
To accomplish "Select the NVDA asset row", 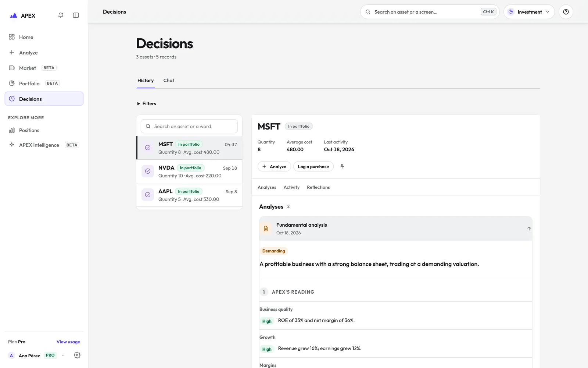I will coord(189,171).
